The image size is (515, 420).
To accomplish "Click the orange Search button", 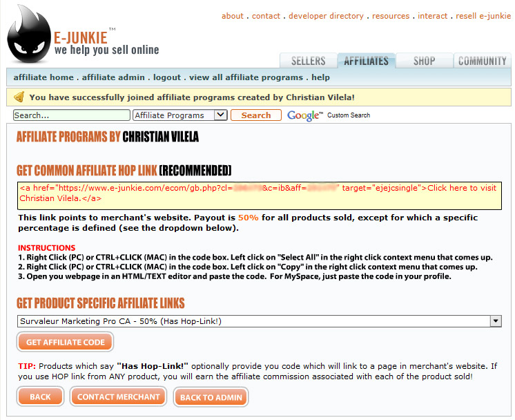I will tap(256, 115).
